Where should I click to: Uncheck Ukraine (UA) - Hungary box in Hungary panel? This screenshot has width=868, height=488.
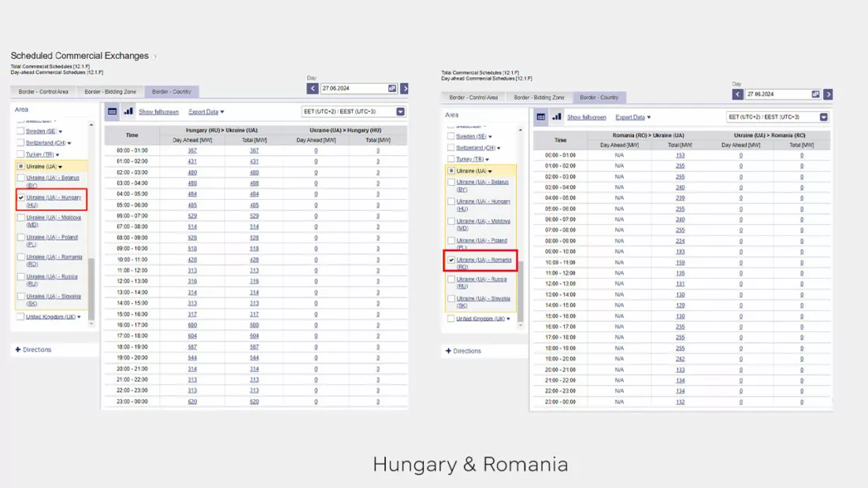21,198
